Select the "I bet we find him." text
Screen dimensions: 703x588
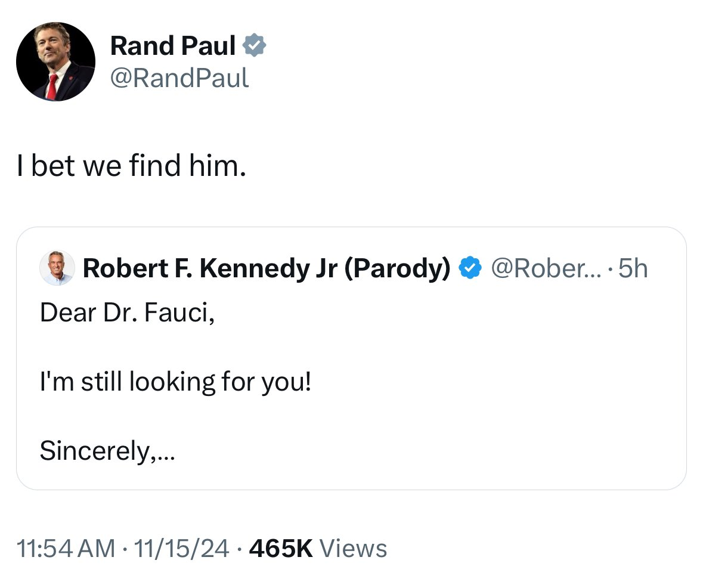coord(131,166)
